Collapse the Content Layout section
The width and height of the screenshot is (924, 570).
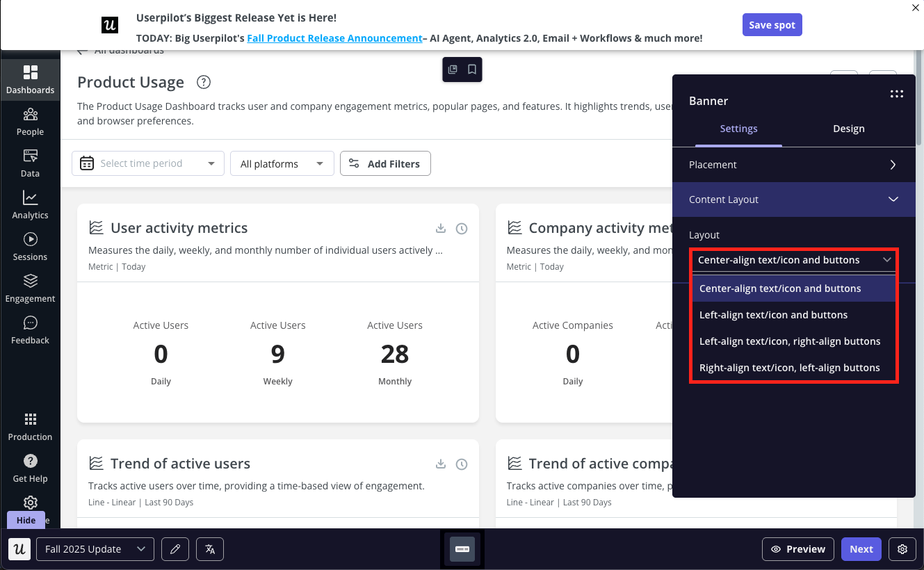point(794,199)
